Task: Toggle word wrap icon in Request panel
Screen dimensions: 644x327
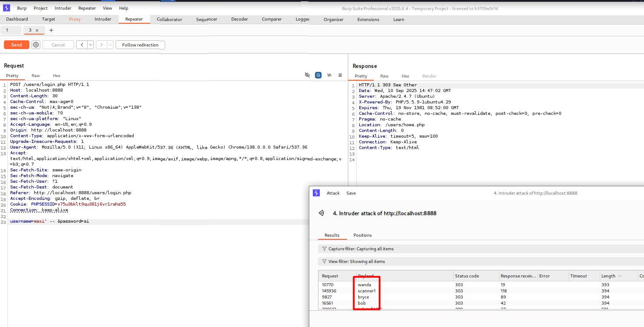Action: 318,75
